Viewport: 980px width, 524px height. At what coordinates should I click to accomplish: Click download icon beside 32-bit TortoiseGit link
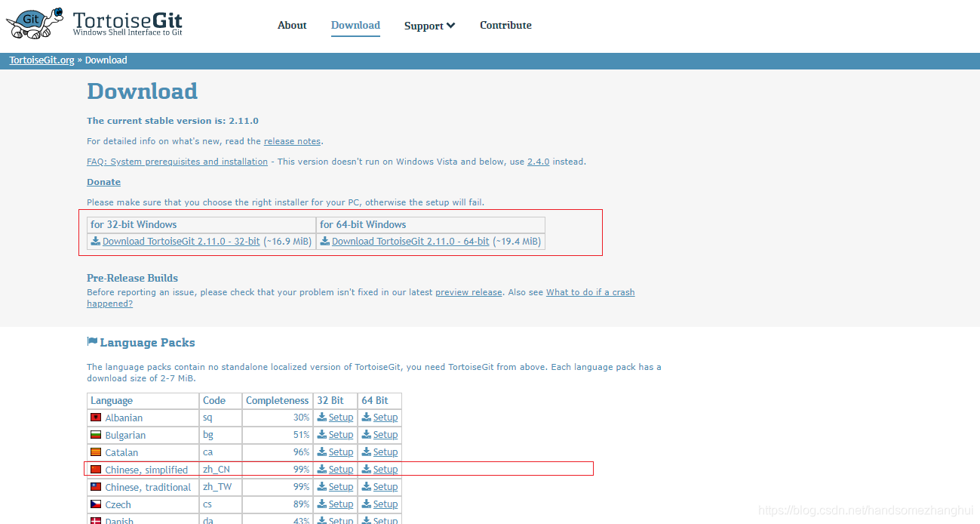coord(96,242)
